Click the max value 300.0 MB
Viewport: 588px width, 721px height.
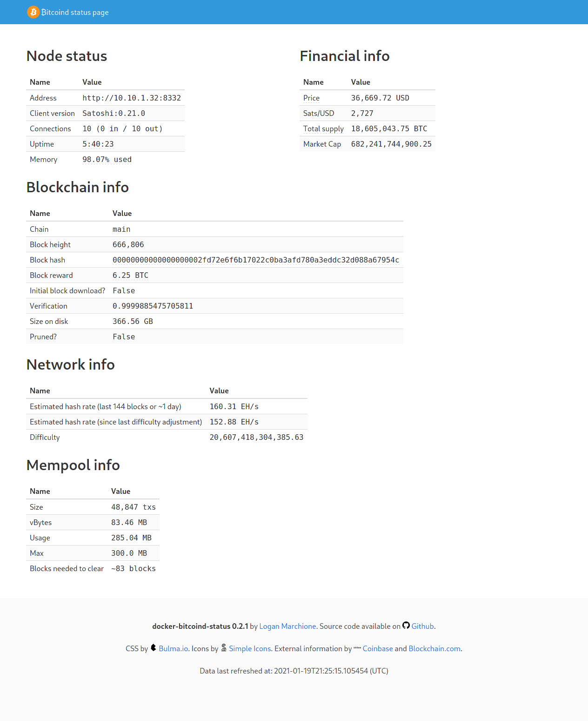(129, 553)
